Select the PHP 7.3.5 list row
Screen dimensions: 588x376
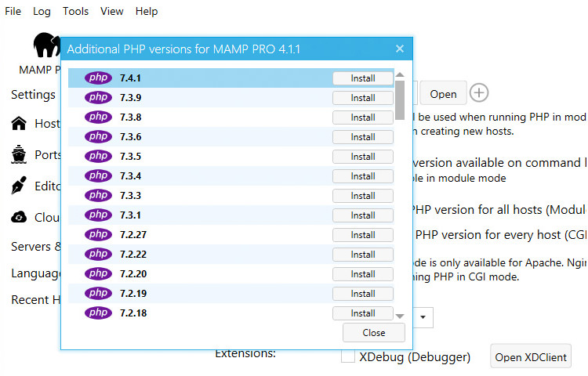[x=231, y=156]
